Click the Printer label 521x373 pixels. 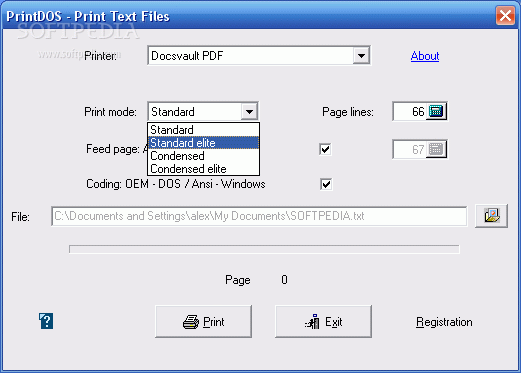click(x=100, y=56)
